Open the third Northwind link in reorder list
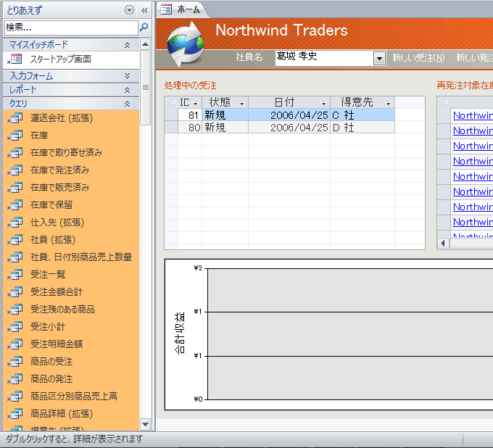 tap(473, 146)
